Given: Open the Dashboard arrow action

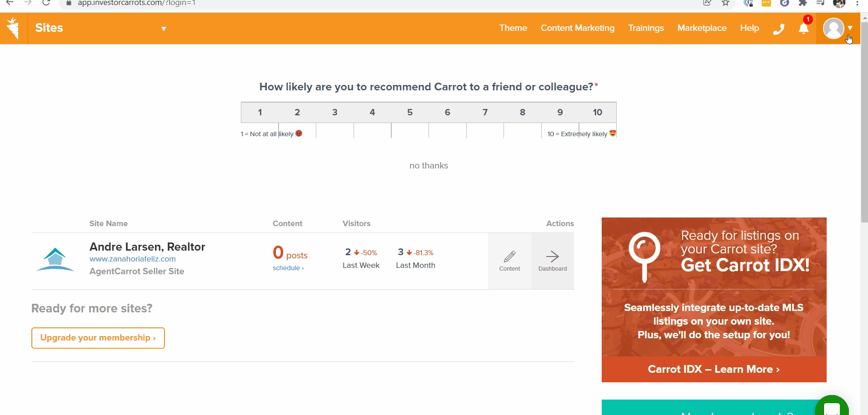Looking at the screenshot, I should click(553, 261).
